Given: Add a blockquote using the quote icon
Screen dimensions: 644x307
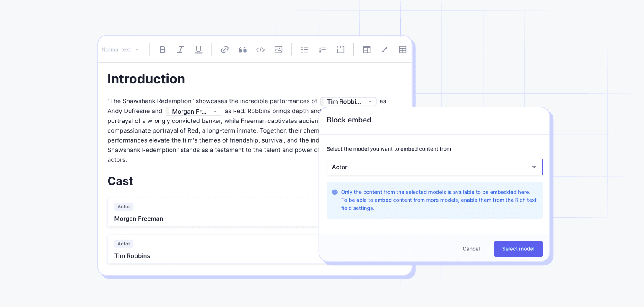Looking at the screenshot, I should 242,49.
